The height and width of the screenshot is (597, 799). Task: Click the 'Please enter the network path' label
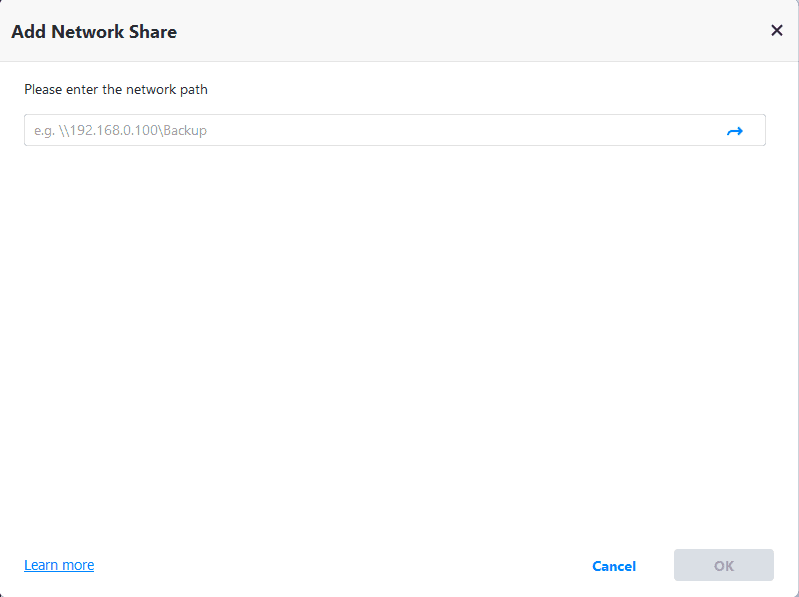116,89
